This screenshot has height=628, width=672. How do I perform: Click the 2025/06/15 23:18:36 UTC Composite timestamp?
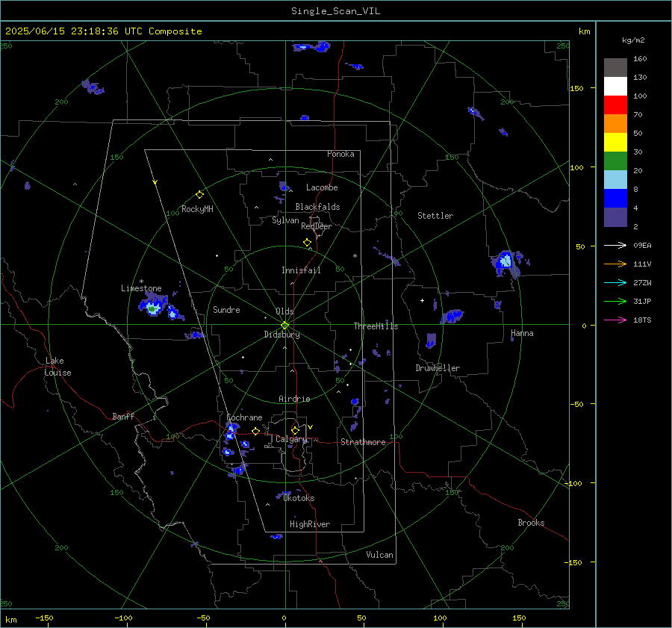[103, 31]
